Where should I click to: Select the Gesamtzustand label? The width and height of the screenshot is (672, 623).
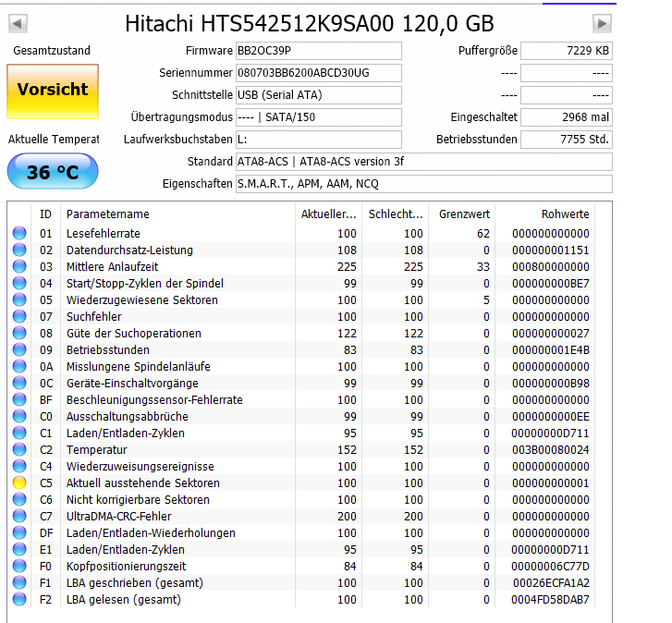[52, 51]
